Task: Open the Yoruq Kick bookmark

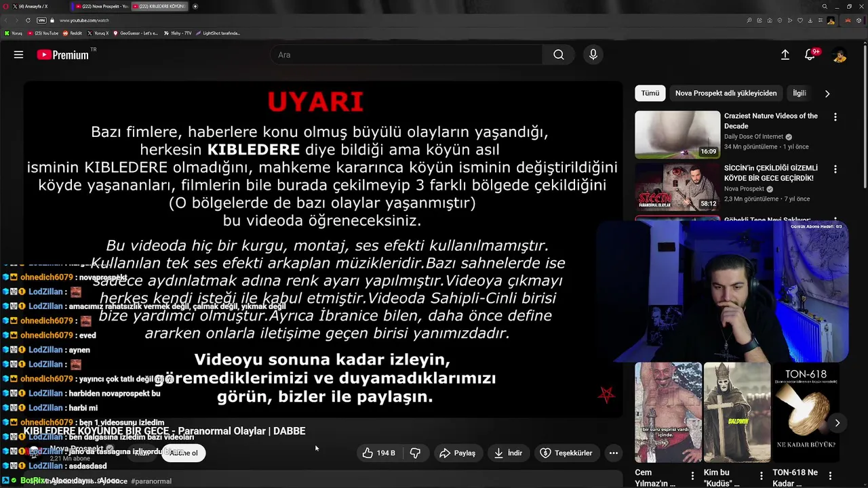Action: pyautogui.click(x=14, y=33)
